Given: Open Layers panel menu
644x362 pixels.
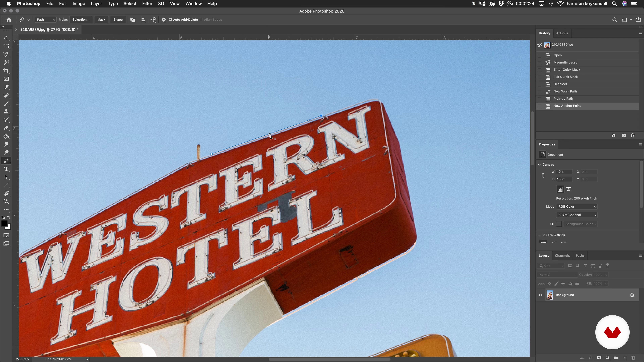Looking at the screenshot, I should [640, 256].
